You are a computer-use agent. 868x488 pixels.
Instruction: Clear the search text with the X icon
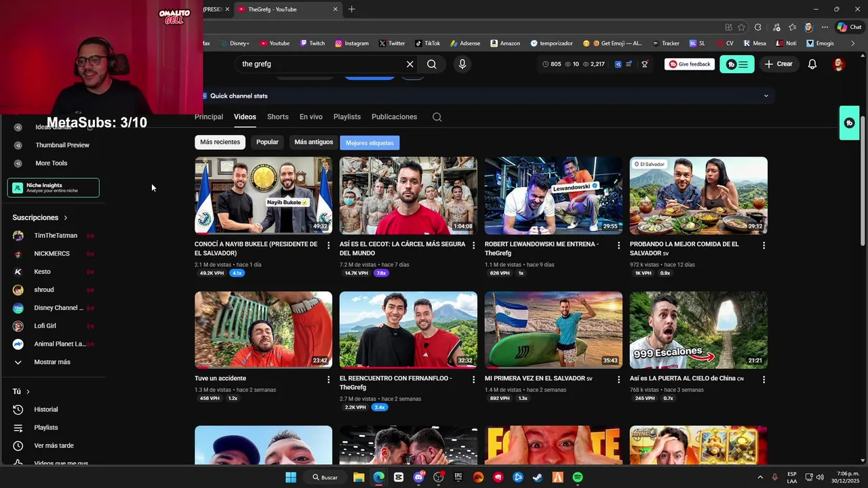pyautogui.click(x=410, y=64)
